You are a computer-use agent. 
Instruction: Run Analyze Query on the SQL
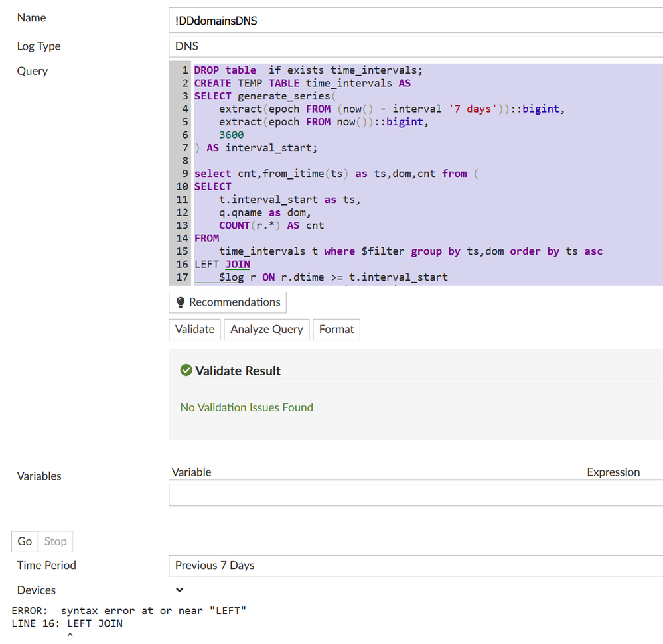(x=266, y=329)
